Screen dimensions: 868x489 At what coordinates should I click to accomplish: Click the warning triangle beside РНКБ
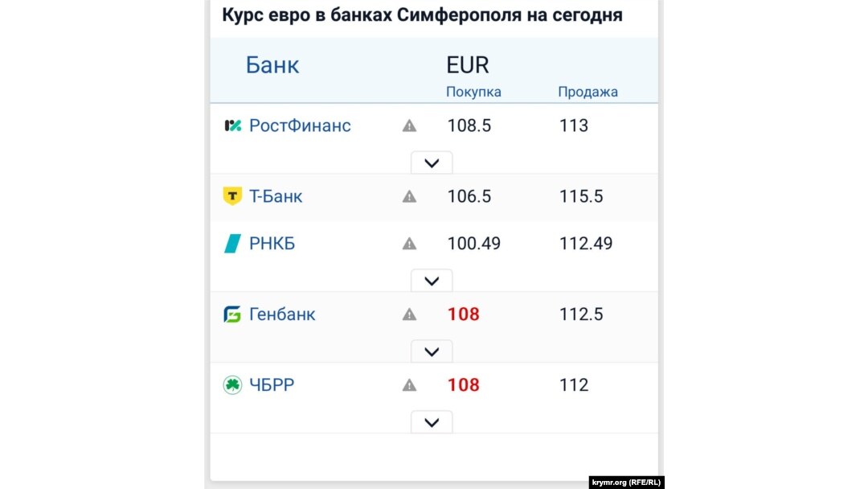point(409,244)
